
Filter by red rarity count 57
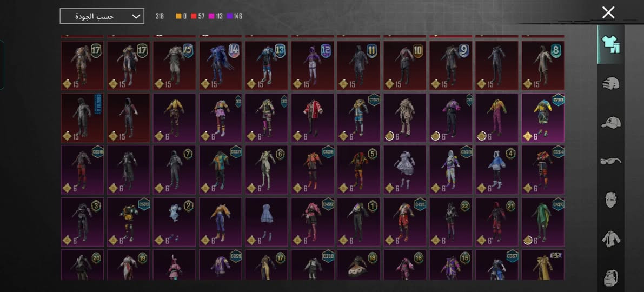(198, 16)
